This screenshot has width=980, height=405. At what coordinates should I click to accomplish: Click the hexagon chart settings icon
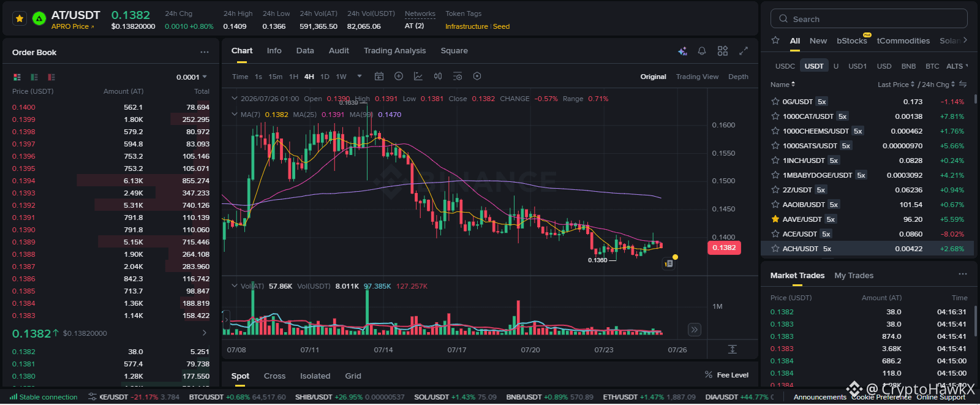[x=477, y=77]
